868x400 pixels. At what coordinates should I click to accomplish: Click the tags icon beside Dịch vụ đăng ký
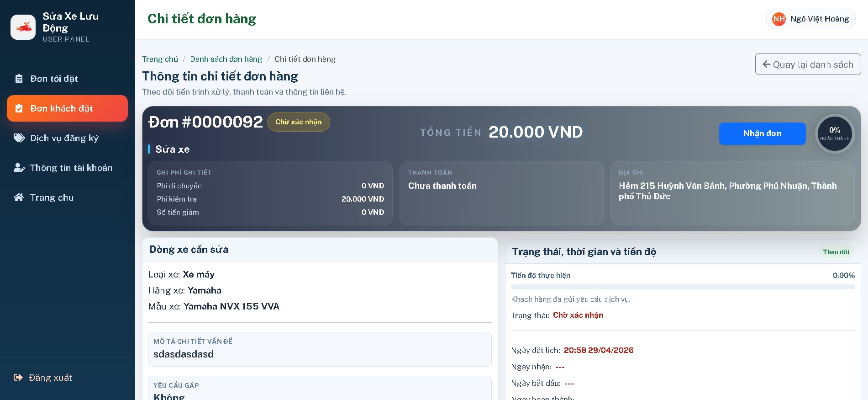tap(19, 138)
